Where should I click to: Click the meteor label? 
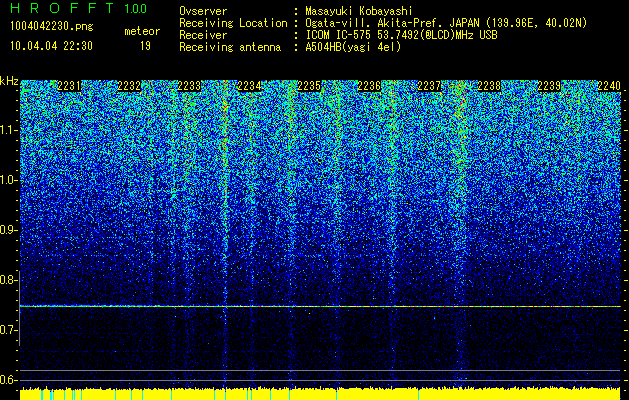point(142,31)
